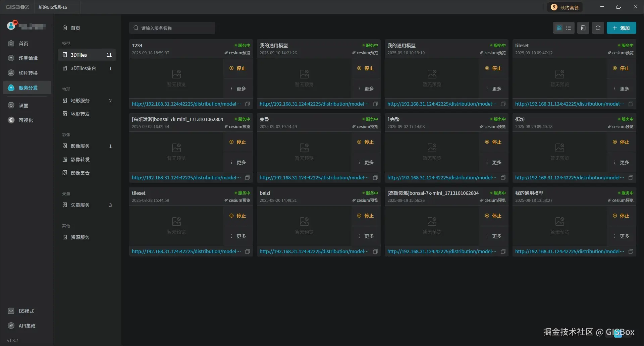
Task: Refresh the service list
Action: pyautogui.click(x=598, y=28)
